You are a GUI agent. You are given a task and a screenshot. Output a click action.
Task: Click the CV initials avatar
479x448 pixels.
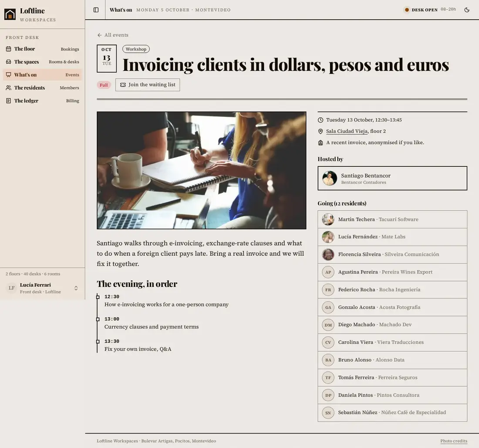pos(328,342)
